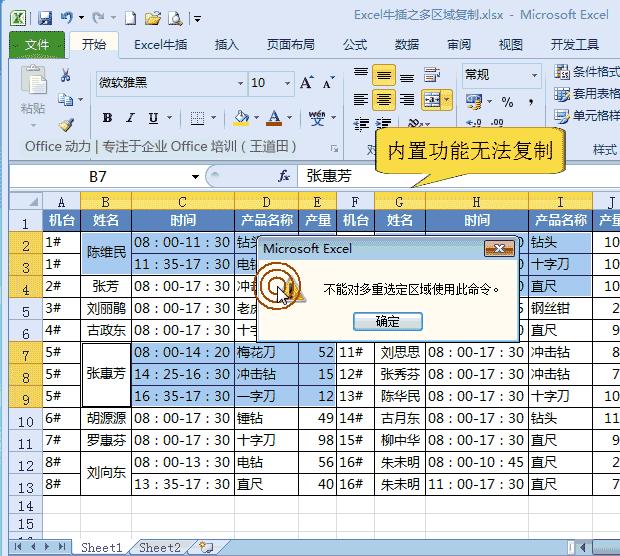Decrease font size with small A icon
The width and height of the screenshot is (620, 556).
point(328,83)
